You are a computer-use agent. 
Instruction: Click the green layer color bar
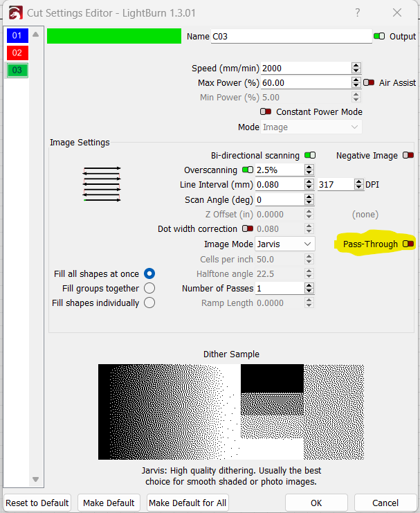(x=114, y=36)
